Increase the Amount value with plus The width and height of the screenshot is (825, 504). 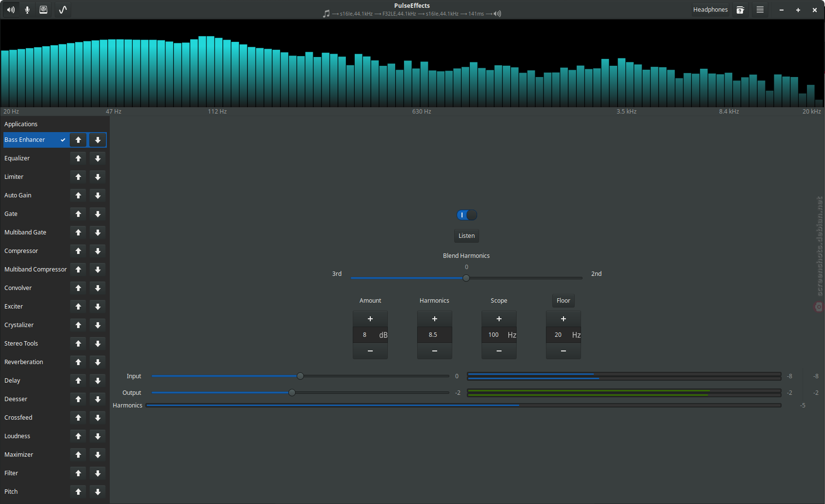[370, 319]
